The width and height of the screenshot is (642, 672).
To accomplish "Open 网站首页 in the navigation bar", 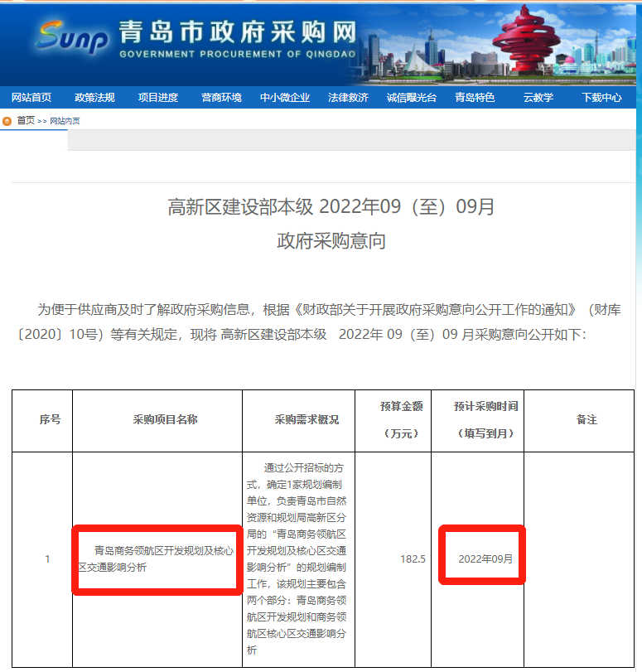I will (31, 98).
